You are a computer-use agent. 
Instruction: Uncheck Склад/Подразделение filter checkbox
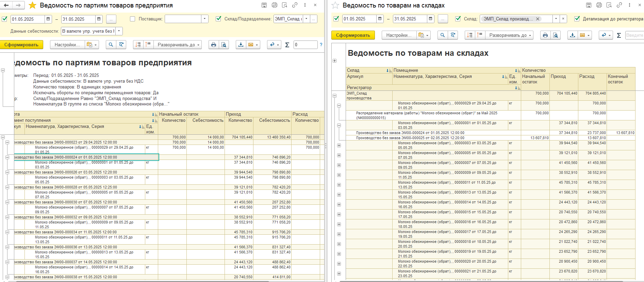pyautogui.click(x=218, y=19)
